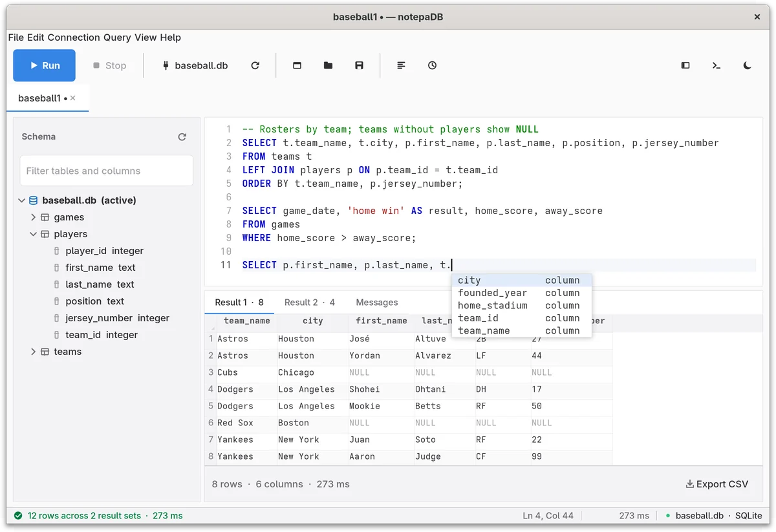Choose home_stadium from autocomplete list

(x=521, y=305)
